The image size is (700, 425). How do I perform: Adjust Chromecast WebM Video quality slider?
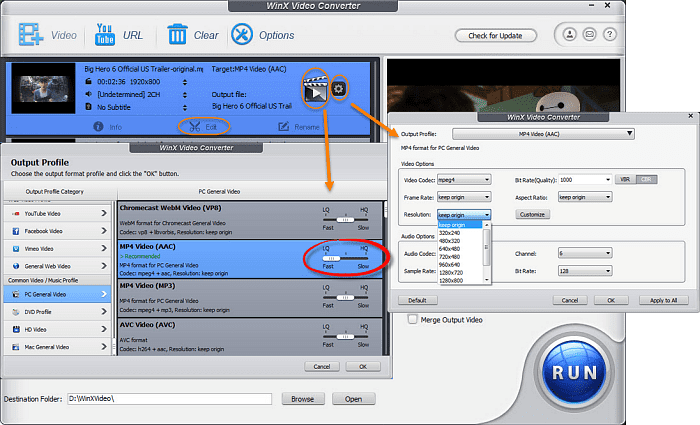[x=345, y=220]
